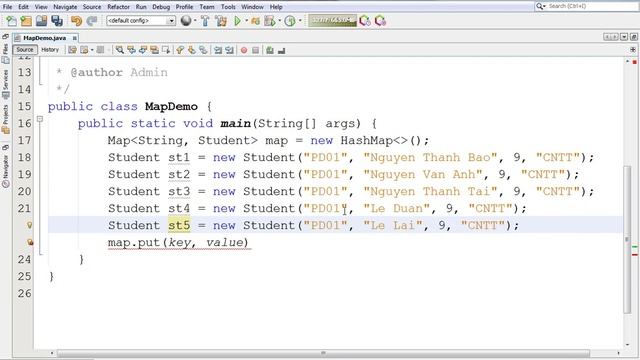Show the opened documents list dropdown
This screenshot has width=640, height=360.
coord(624,37)
